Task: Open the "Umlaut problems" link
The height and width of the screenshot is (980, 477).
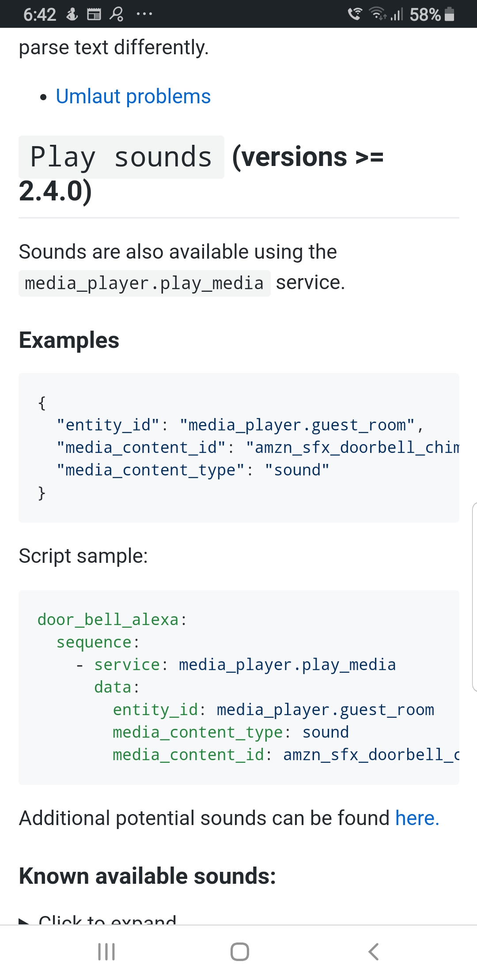Action: point(133,96)
